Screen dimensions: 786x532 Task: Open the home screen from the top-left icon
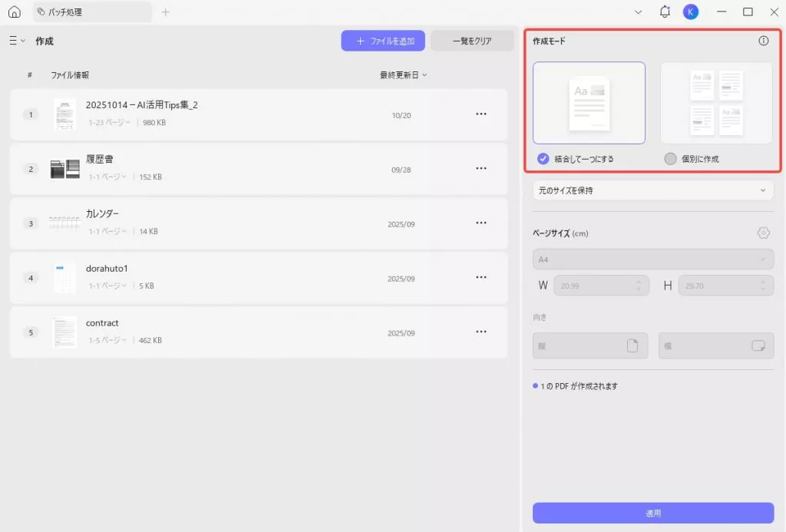(x=13, y=12)
